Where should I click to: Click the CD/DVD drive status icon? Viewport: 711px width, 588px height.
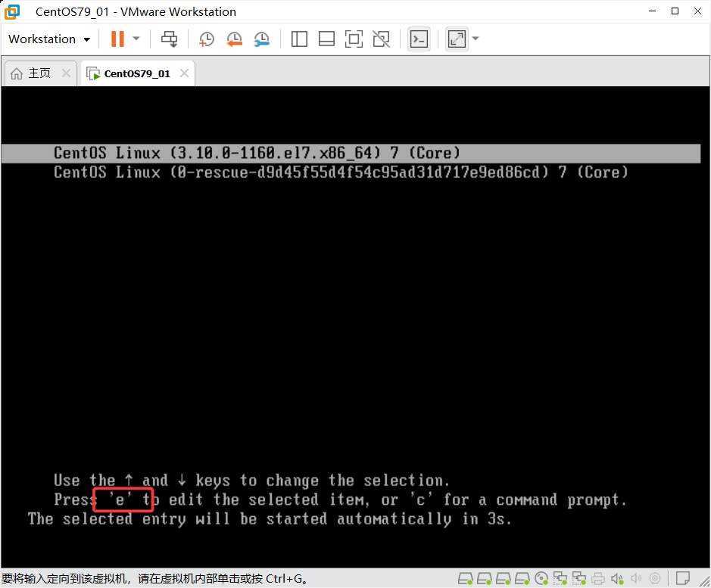(x=541, y=578)
